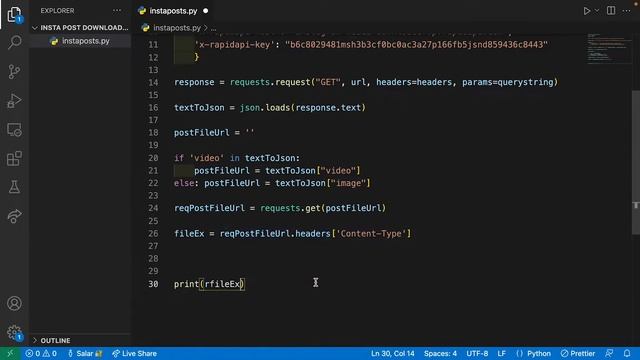Click the "GET" string on line 14
640x360 pixels.
(x=328, y=82)
